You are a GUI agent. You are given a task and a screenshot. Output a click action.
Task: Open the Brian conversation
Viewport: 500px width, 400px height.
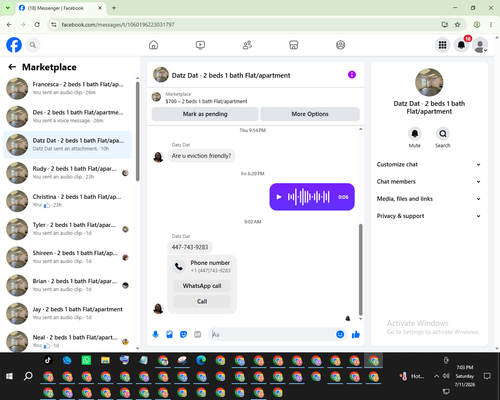click(x=68, y=285)
